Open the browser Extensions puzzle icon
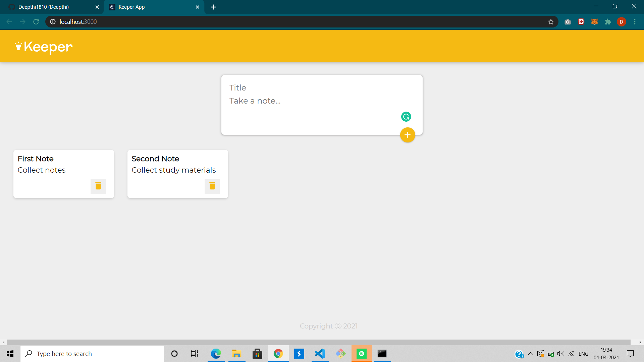The image size is (644, 362). pyautogui.click(x=608, y=22)
